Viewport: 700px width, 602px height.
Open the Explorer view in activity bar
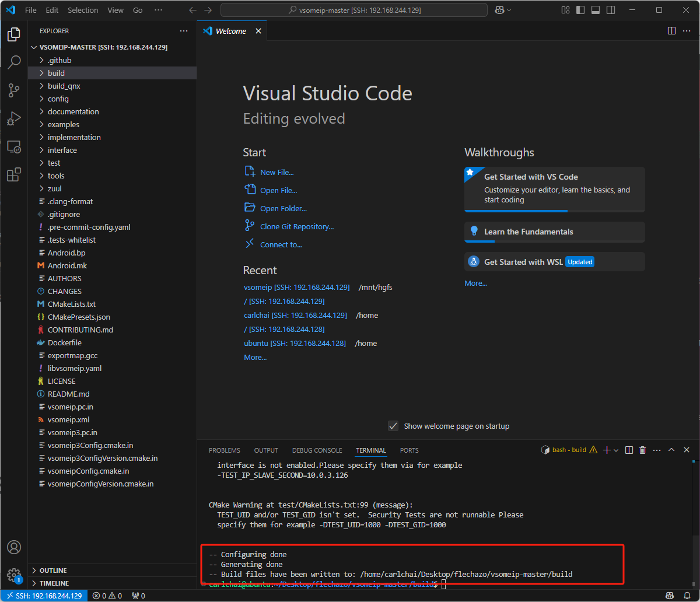[x=14, y=34]
